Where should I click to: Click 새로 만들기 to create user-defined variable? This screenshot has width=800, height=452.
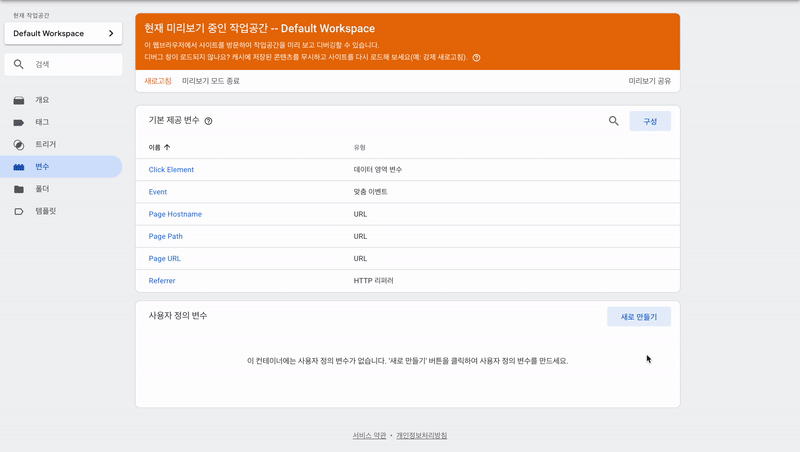point(639,317)
